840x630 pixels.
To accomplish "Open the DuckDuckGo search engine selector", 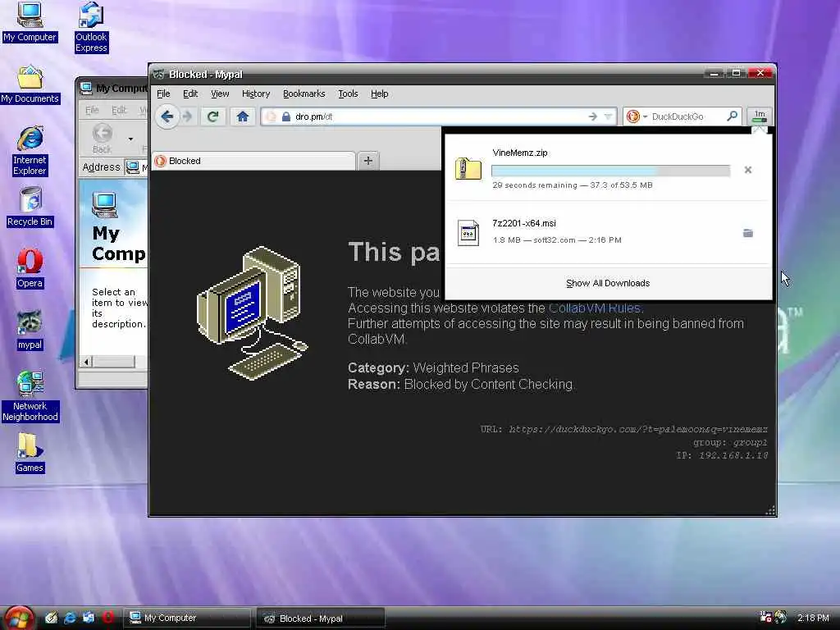I will click(637, 116).
